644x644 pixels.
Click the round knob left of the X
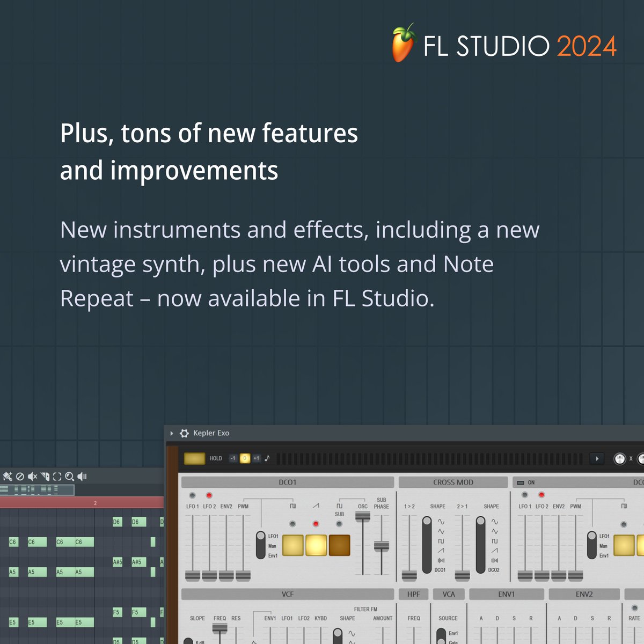point(619,459)
